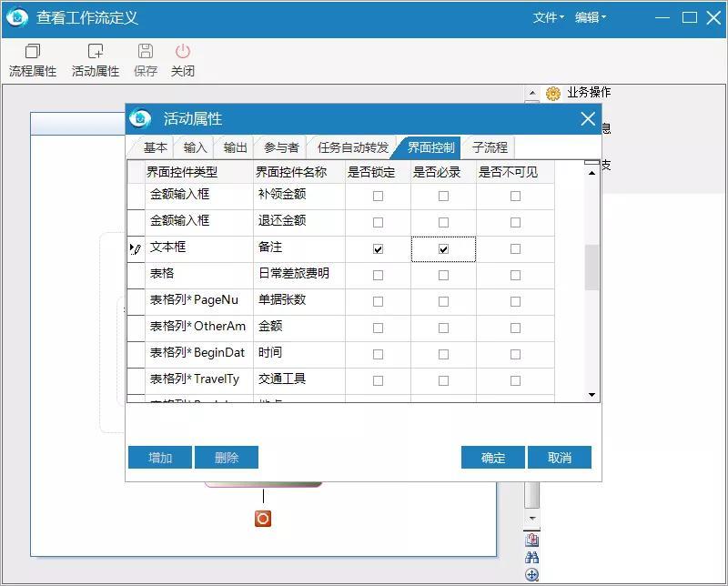The height and width of the screenshot is (586, 728).
Task: Select the 备注 name cell
Action: (299, 249)
